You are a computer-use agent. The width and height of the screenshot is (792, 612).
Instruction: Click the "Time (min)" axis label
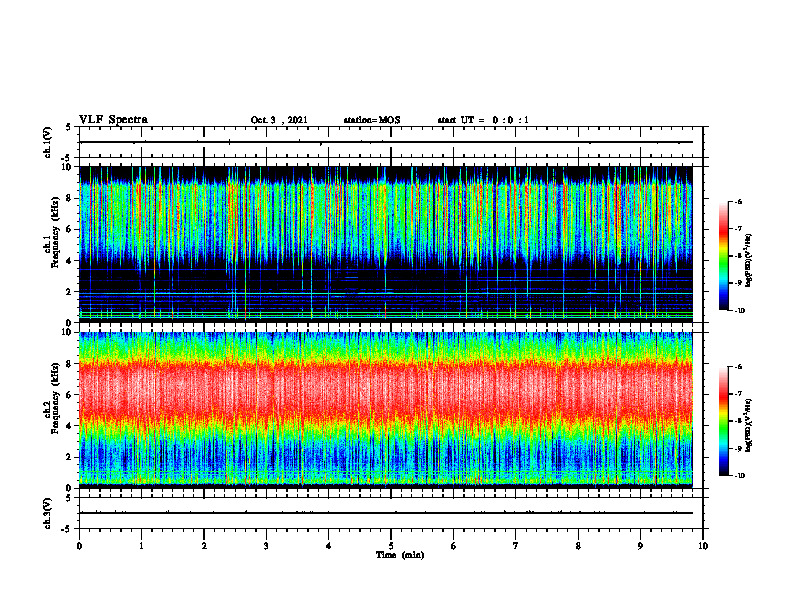click(x=400, y=555)
